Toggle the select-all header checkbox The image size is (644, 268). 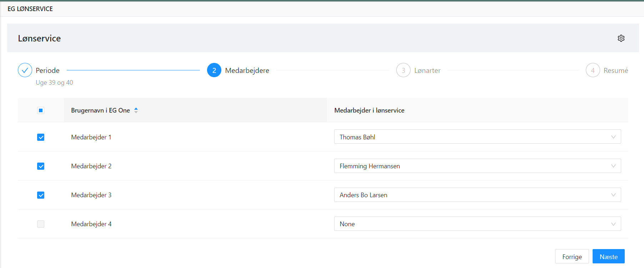(41, 110)
